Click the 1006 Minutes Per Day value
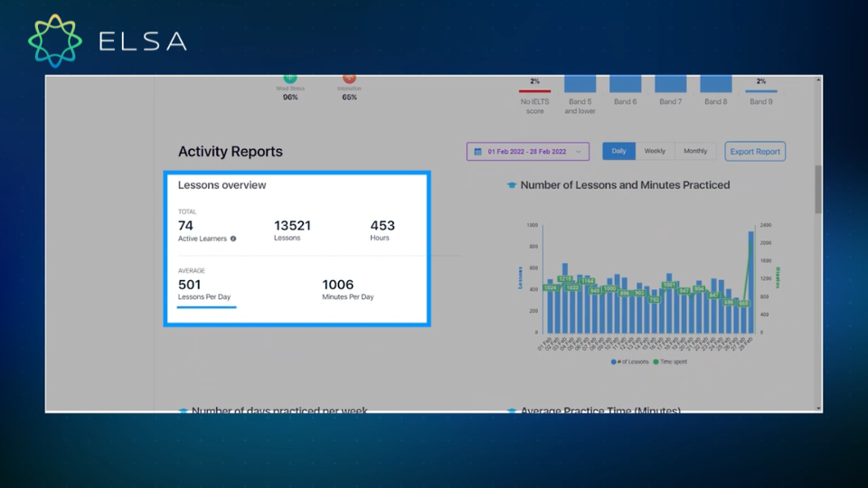868x488 pixels. pyautogui.click(x=337, y=285)
